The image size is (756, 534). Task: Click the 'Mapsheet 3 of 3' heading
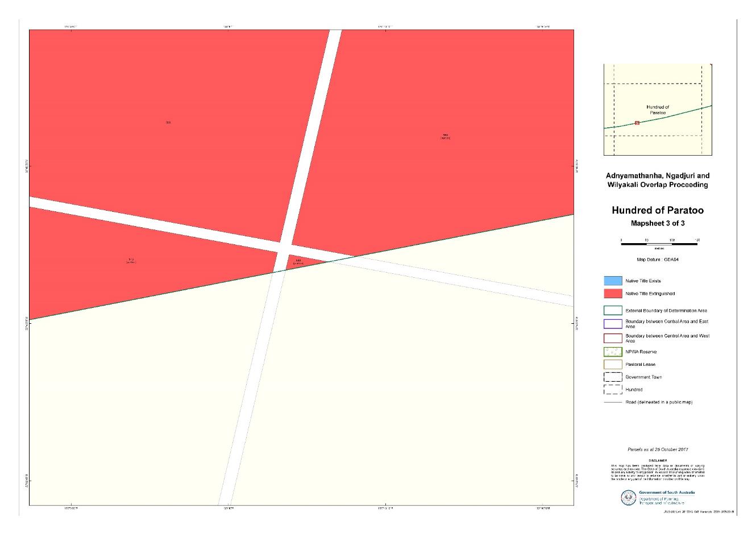(x=658, y=223)
